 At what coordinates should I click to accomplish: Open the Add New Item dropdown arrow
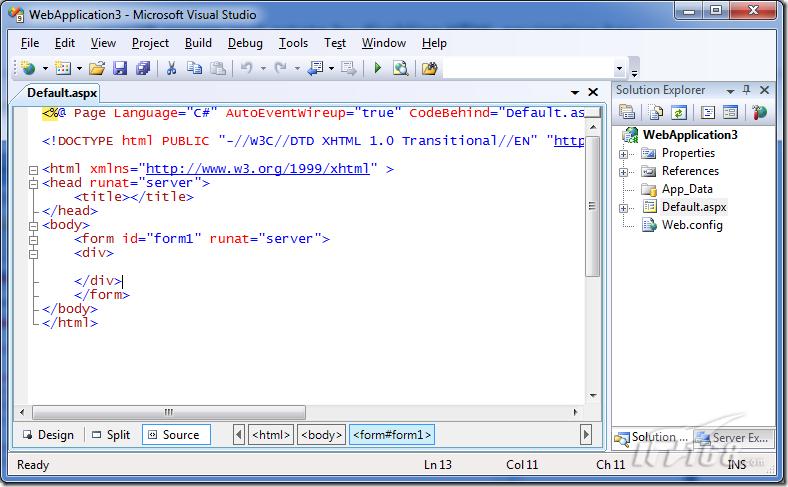(x=79, y=68)
